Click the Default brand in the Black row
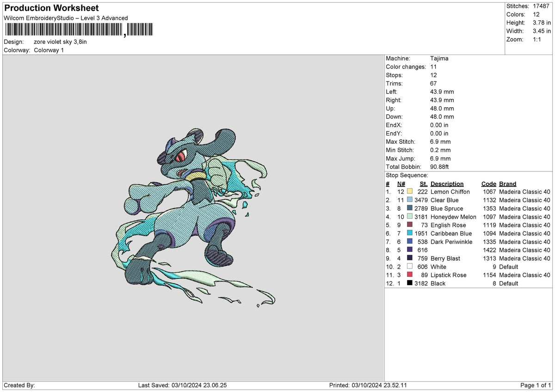This screenshot has width=555, height=392. click(x=509, y=283)
